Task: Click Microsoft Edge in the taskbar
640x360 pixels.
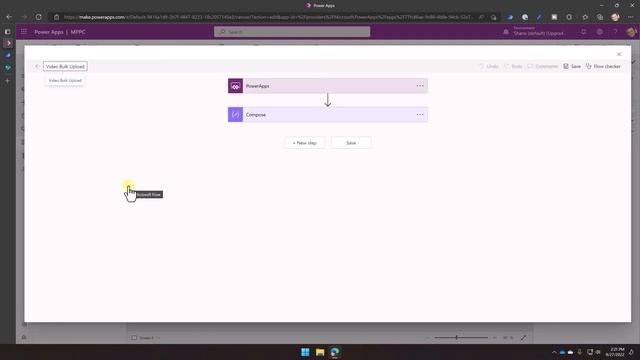Action: (335, 352)
